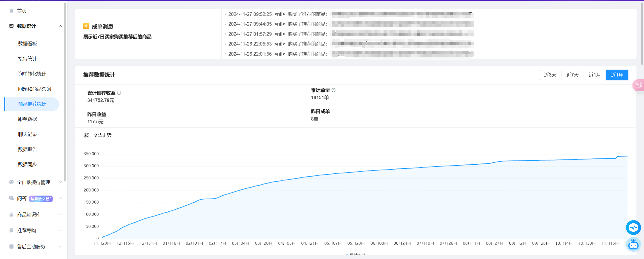This screenshot has height=259, width=644.
Task: Expand the 推荐导购 section
Action: [x=60, y=231]
